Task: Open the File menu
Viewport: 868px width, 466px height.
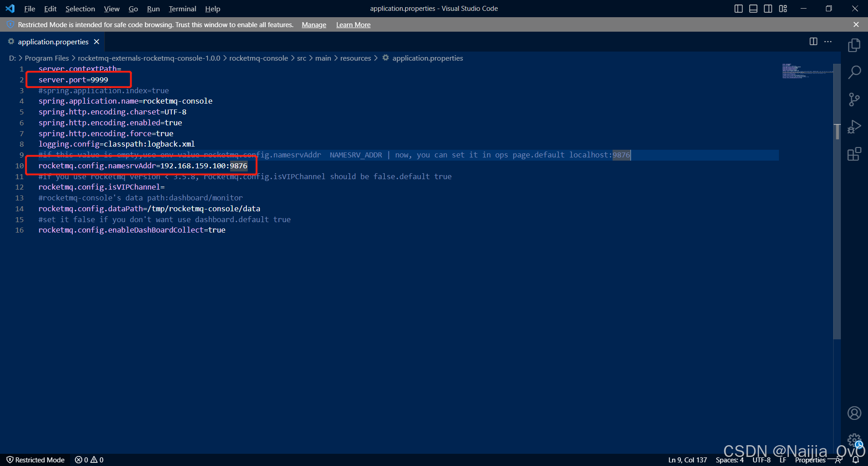Action: click(x=29, y=9)
